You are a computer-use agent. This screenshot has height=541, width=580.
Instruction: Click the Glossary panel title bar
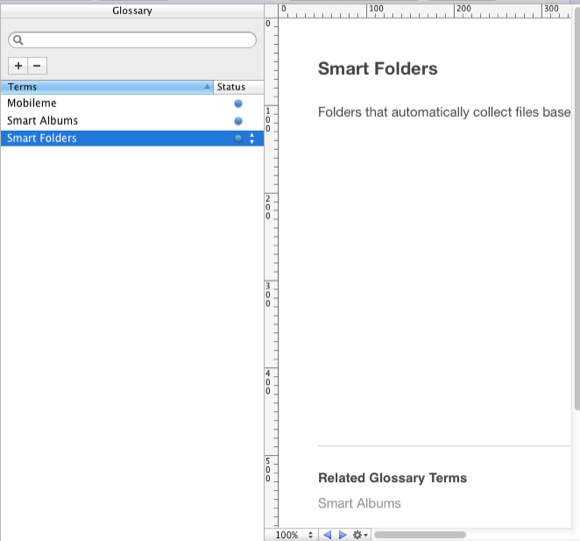[132, 10]
